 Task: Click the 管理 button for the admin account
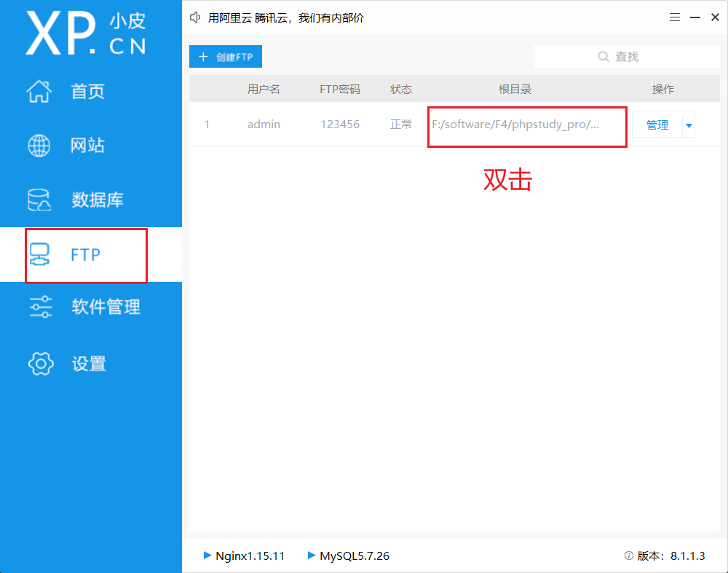click(x=657, y=124)
